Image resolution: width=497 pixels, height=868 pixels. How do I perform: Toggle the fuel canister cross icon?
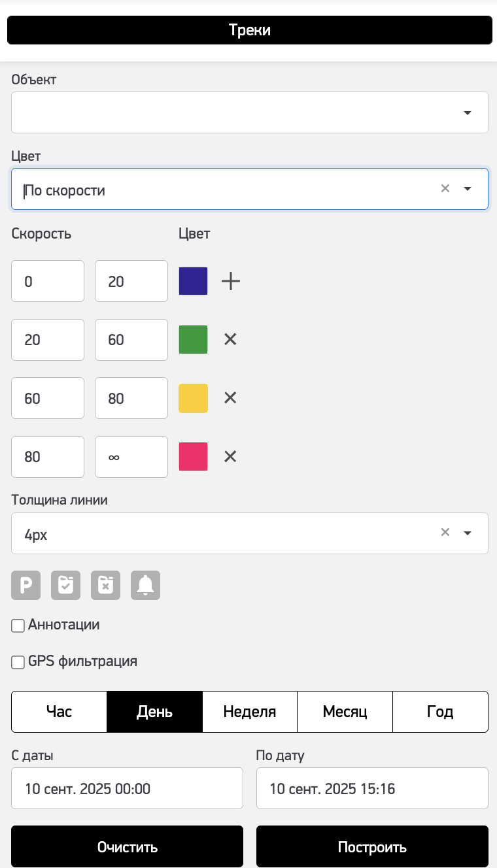pyautogui.click(x=106, y=586)
